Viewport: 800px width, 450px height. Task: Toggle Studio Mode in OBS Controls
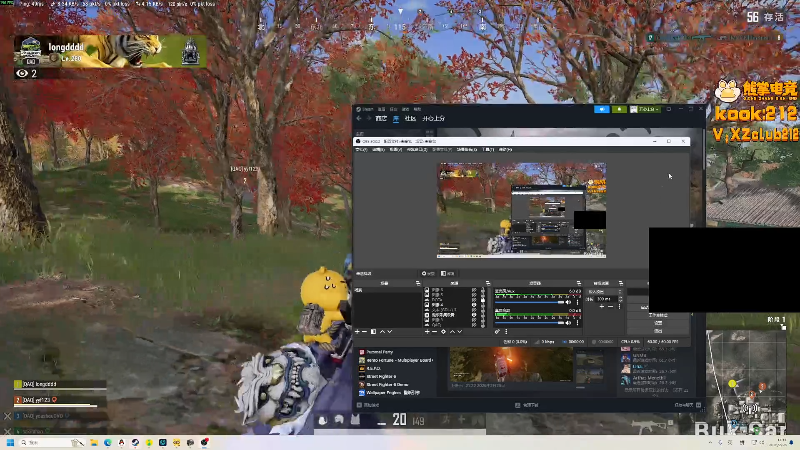[x=658, y=315]
